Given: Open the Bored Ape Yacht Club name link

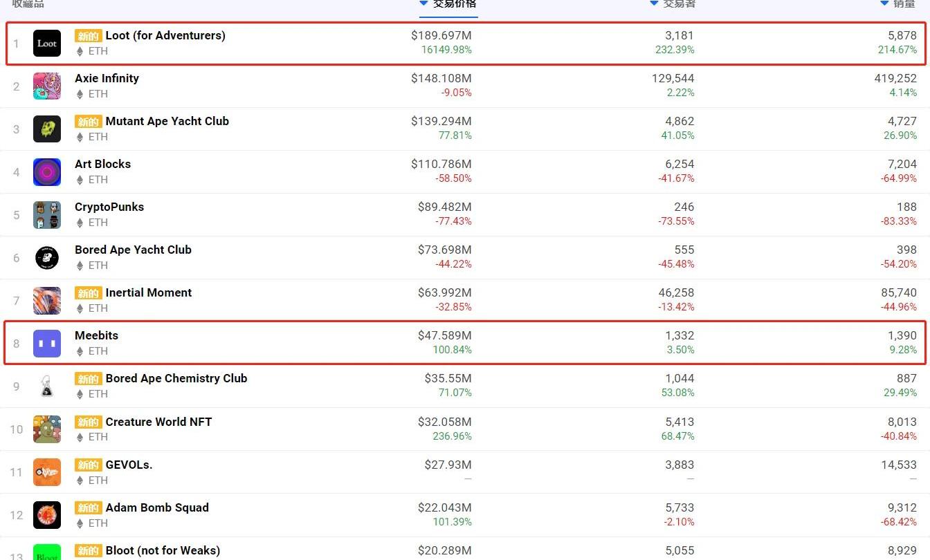Looking at the screenshot, I should [x=133, y=250].
